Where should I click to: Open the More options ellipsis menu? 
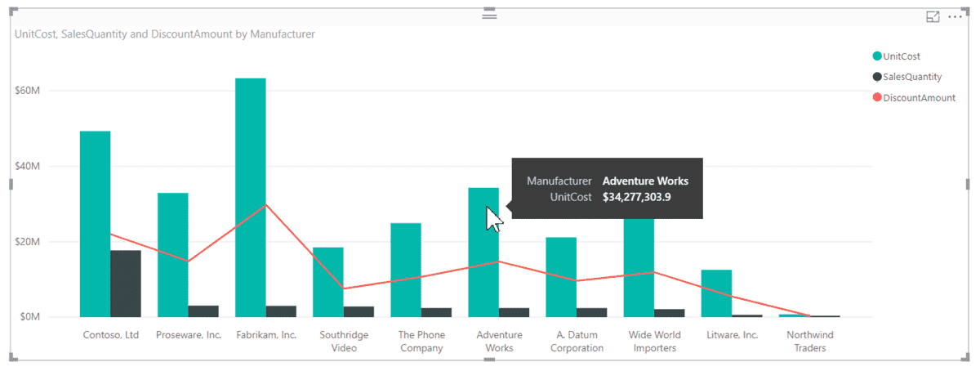955,16
